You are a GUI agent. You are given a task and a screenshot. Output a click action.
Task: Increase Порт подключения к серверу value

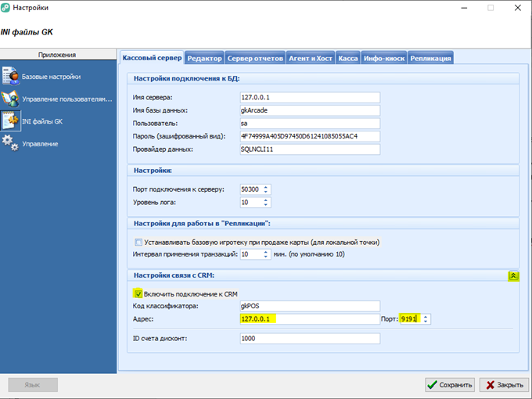[x=266, y=187]
